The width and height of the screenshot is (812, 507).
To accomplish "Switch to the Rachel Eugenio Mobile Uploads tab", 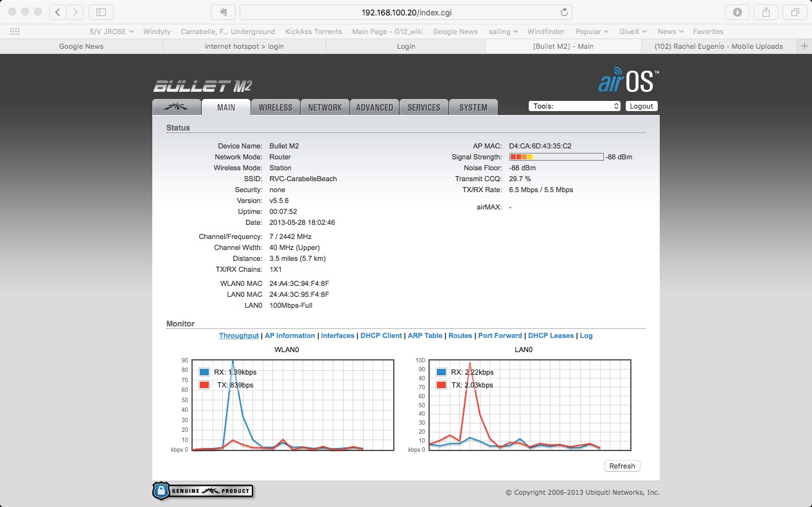I will click(719, 46).
